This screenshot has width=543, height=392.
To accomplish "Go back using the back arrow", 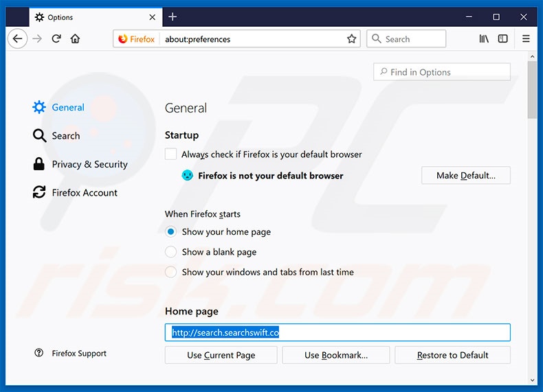I will click(17, 38).
